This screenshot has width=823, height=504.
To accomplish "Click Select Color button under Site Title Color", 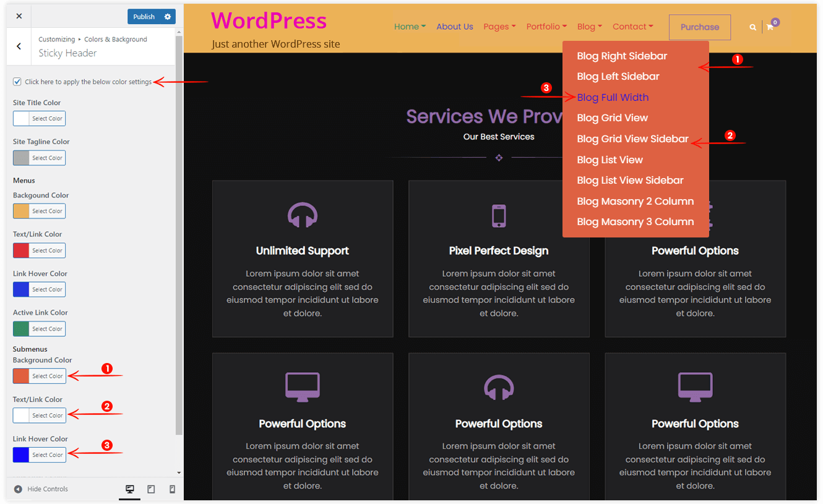I will pos(47,119).
